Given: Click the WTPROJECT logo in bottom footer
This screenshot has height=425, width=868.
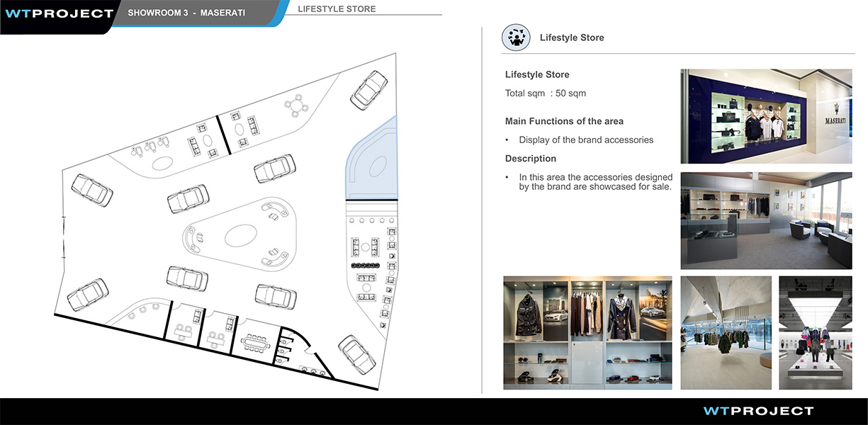Looking at the screenshot, I should [x=758, y=411].
